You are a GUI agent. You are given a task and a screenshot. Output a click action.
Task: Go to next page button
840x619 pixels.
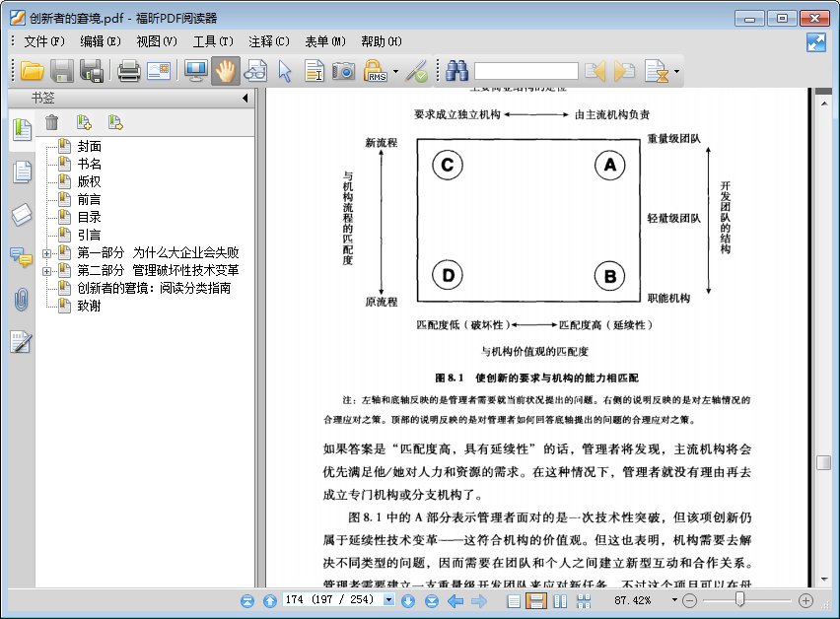[408, 601]
